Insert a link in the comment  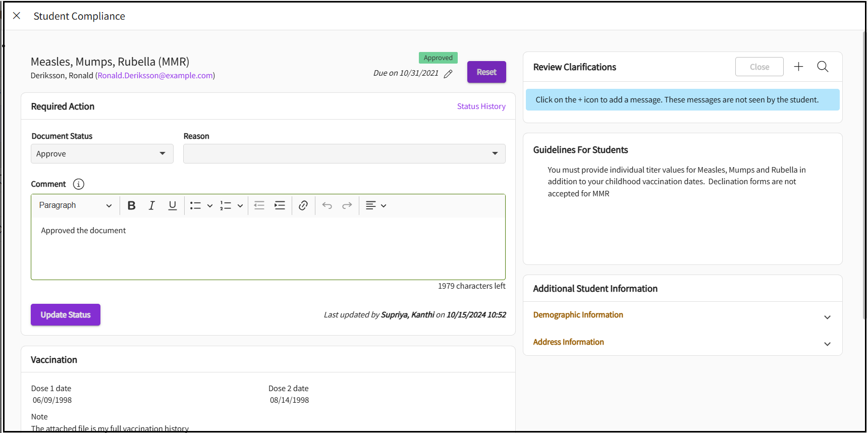[303, 205]
